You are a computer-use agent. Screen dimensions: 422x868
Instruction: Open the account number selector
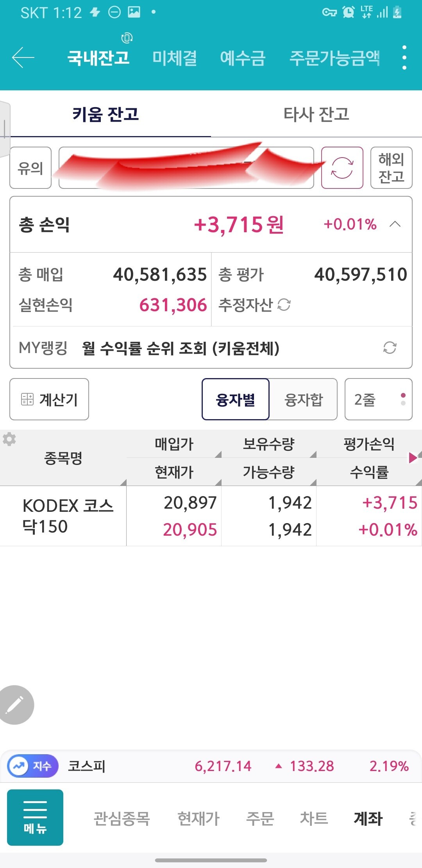tap(186, 168)
